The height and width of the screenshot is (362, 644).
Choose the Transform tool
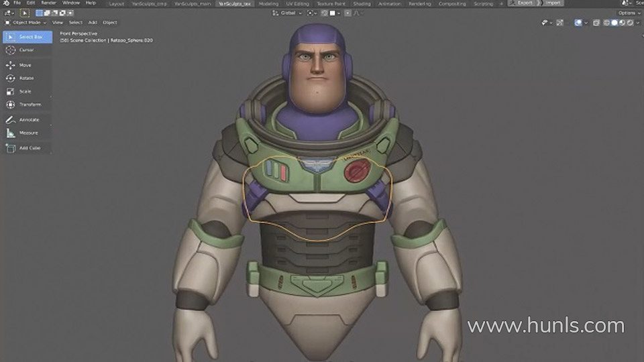pyautogui.click(x=28, y=105)
